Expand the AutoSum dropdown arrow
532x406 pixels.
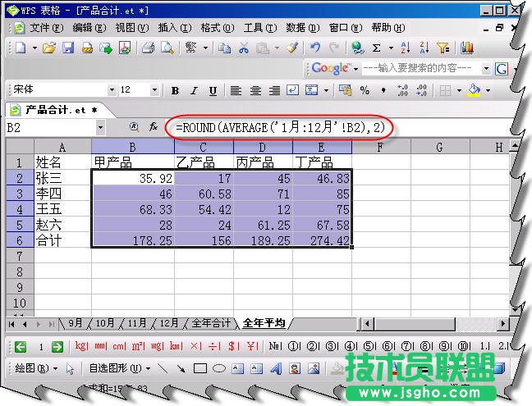click(x=391, y=48)
